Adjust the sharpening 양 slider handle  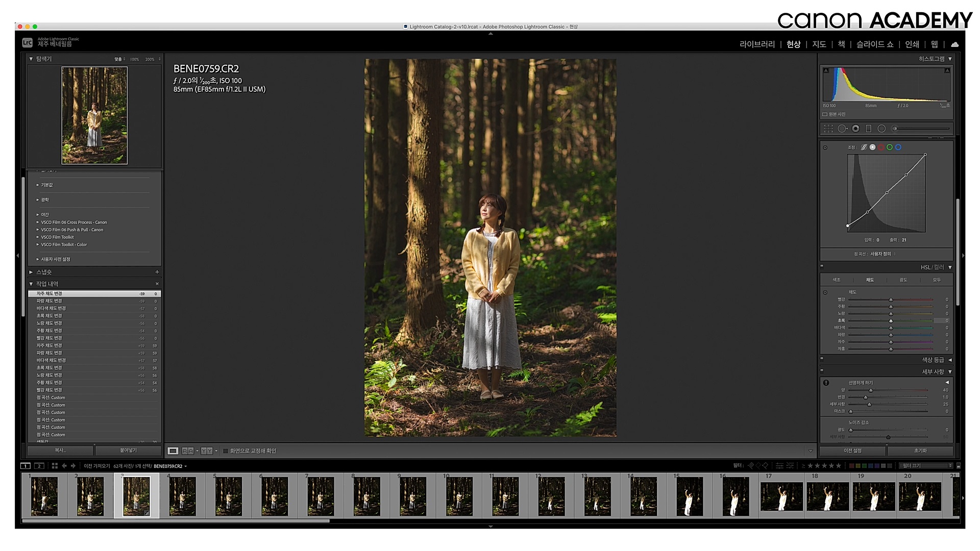tap(871, 390)
